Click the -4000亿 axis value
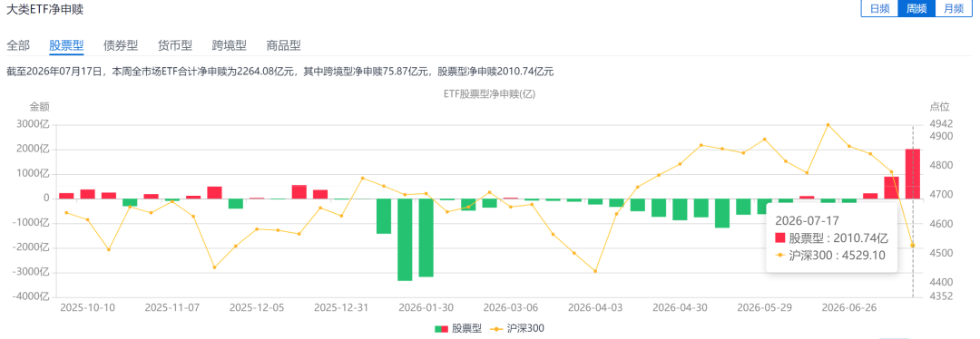Image resolution: width=980 pixels, height=339 pixels. tap(32, 297)
